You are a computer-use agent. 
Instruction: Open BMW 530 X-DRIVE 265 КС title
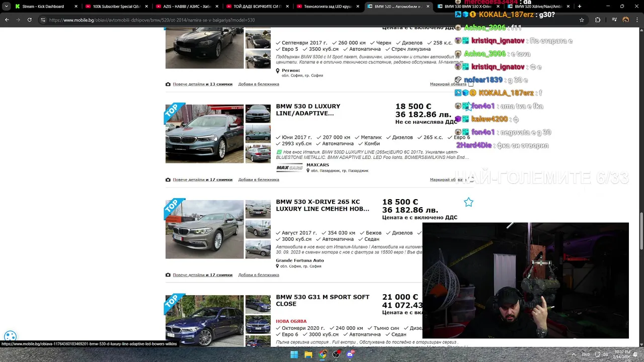click(323, 205)
